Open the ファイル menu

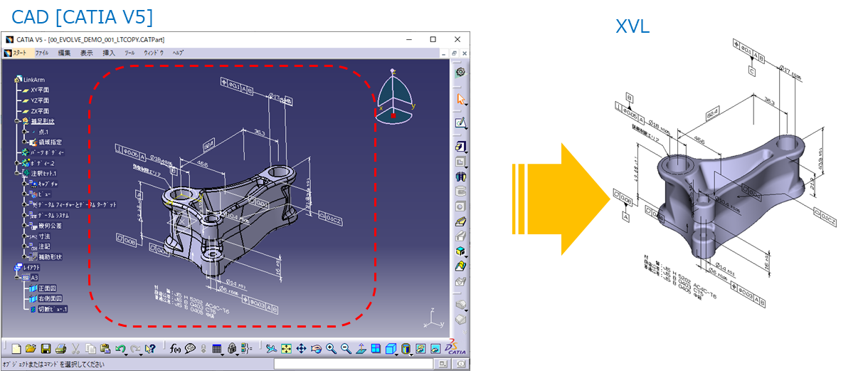[42, 53]
